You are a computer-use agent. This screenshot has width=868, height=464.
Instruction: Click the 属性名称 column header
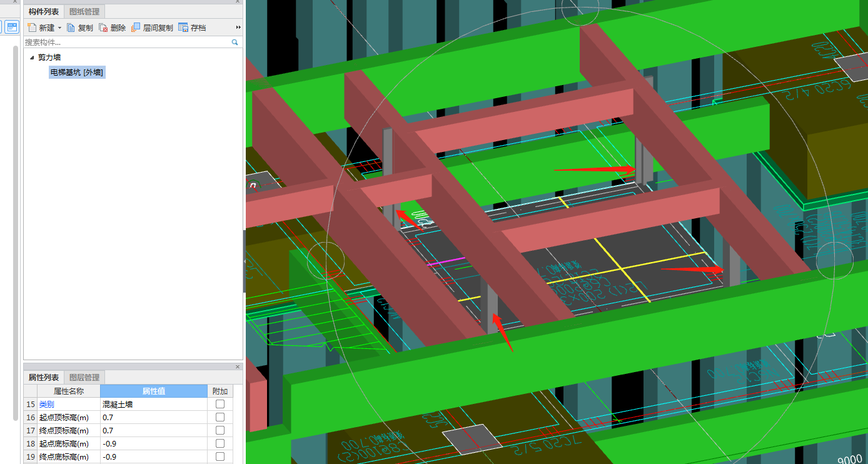point(69,391)
